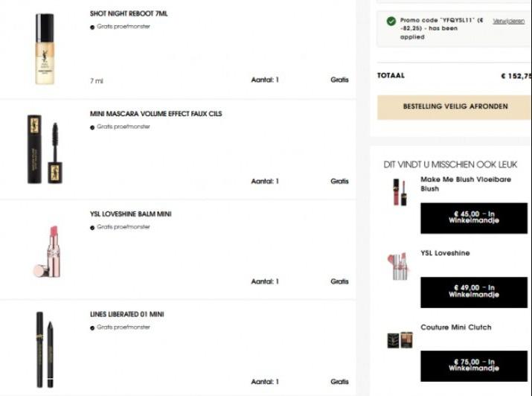The height and width of the screenshot is (396, 532).
Task: Open Lines Liberated 01 Mini title
Action: pyautogui.click(x=126, y=314)
